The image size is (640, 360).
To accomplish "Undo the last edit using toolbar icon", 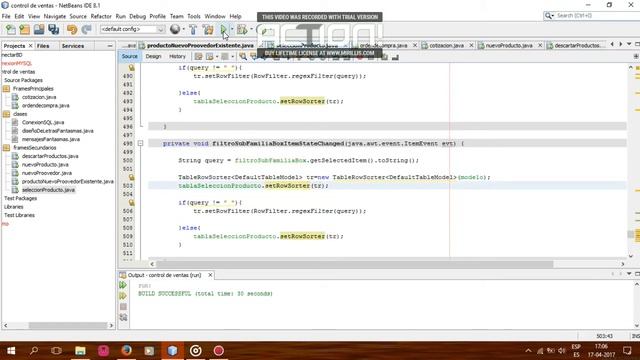I will click(x=72, y=29).
